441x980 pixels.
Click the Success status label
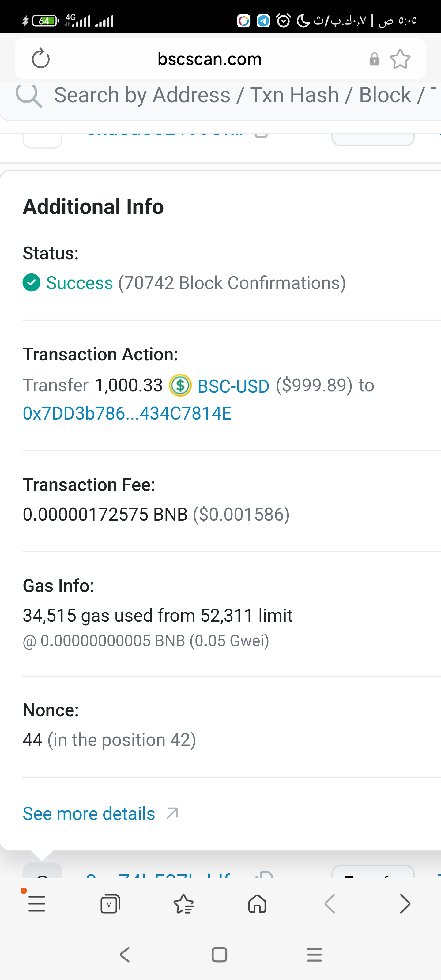click(80, 283)
